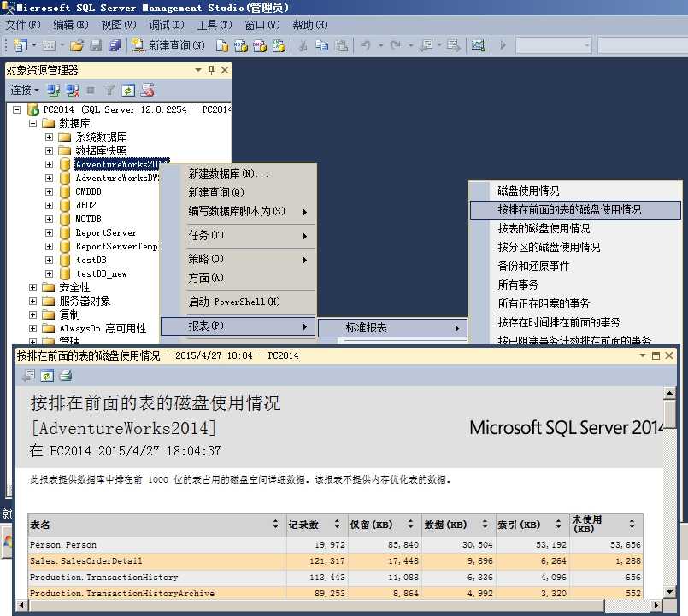Collapse the 数据库 folder node

(x=33, y=123)
